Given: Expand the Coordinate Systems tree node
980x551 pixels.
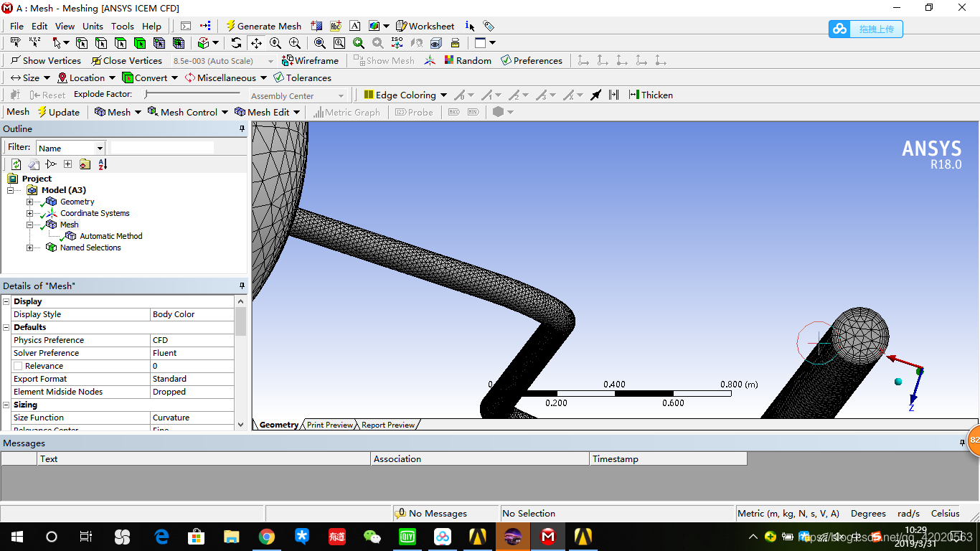Looking at the screenshot, I should [x=29, y=213].
